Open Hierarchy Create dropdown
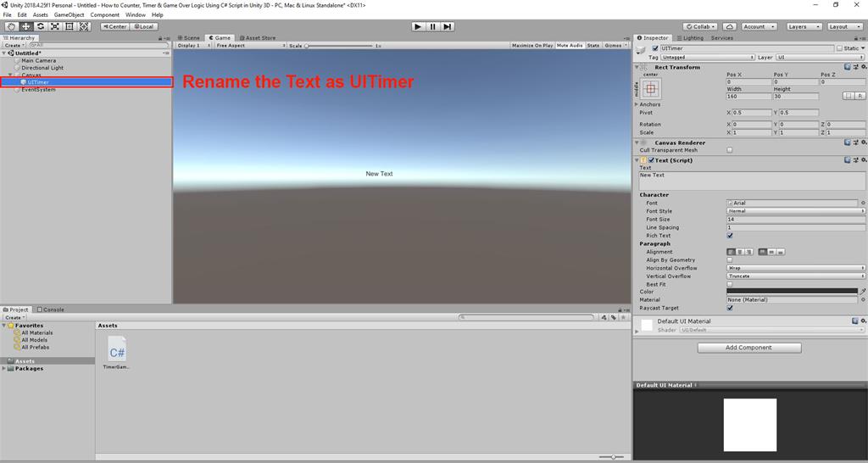868x463 pixels. [14, 46]
